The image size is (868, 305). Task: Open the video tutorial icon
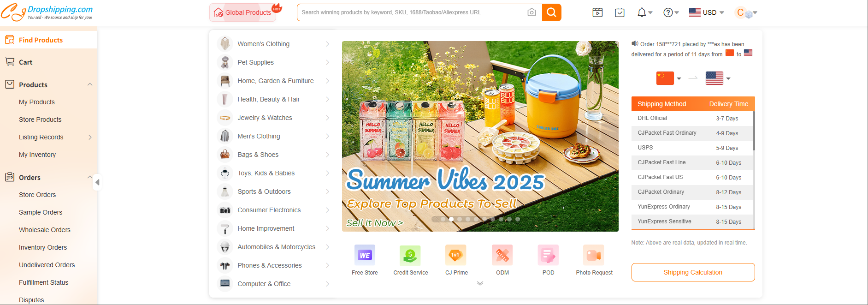click(597, 12)
